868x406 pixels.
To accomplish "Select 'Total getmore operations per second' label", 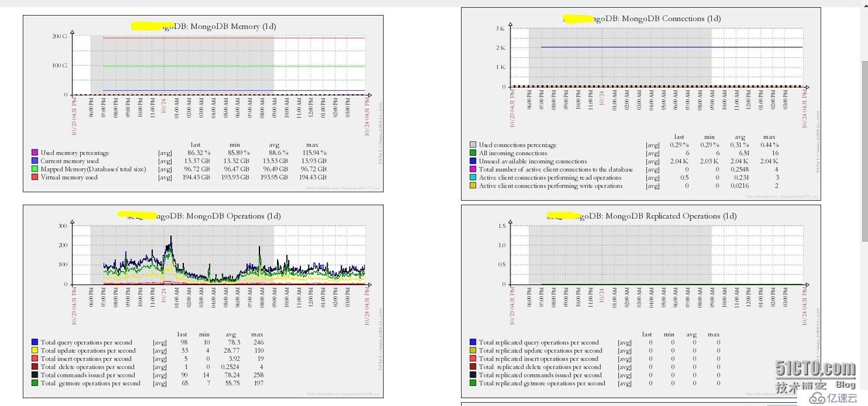I will click(90, 383).
